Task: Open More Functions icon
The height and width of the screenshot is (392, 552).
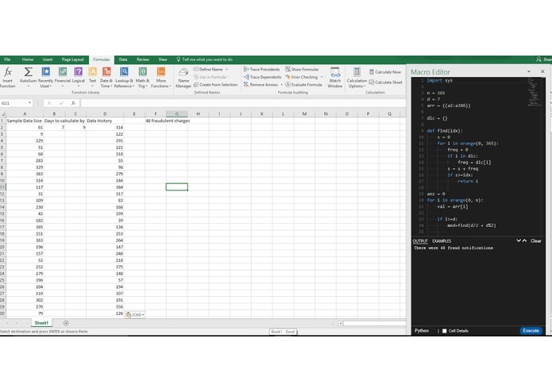Action: tap(161, 71)
